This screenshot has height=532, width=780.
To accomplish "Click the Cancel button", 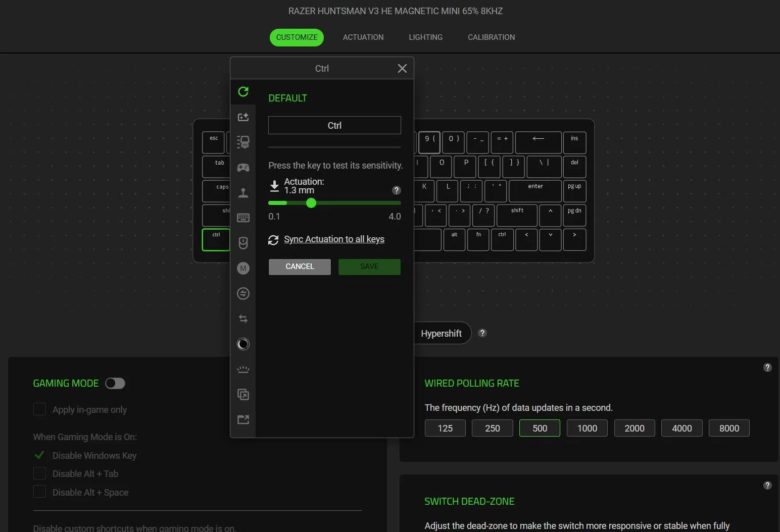I will pos(300,267).
